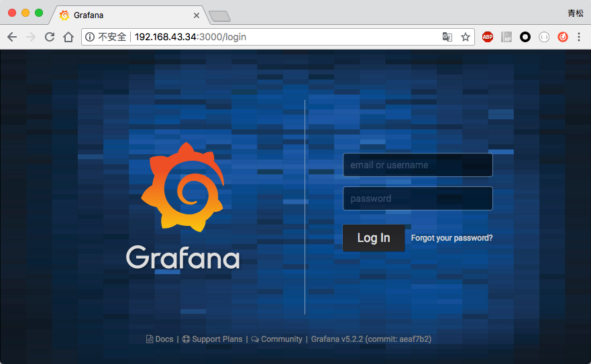The image size is (591, 364).
Task: Open a new browser tab
Action: tap(220, 16)
